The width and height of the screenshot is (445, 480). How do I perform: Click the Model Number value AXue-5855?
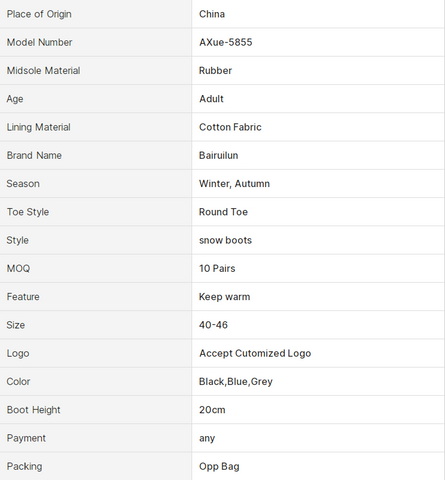226,42
